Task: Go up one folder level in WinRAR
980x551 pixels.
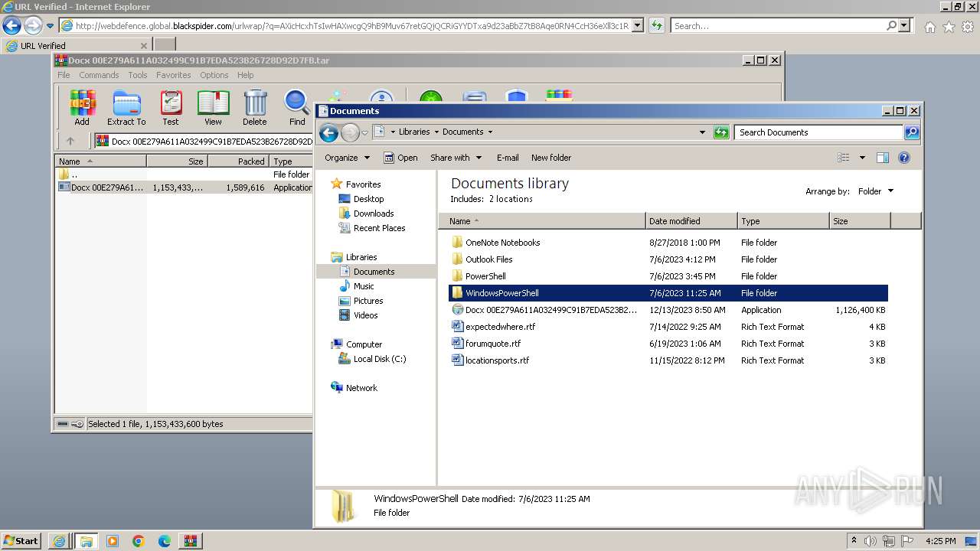Action: tap(70, 141)
